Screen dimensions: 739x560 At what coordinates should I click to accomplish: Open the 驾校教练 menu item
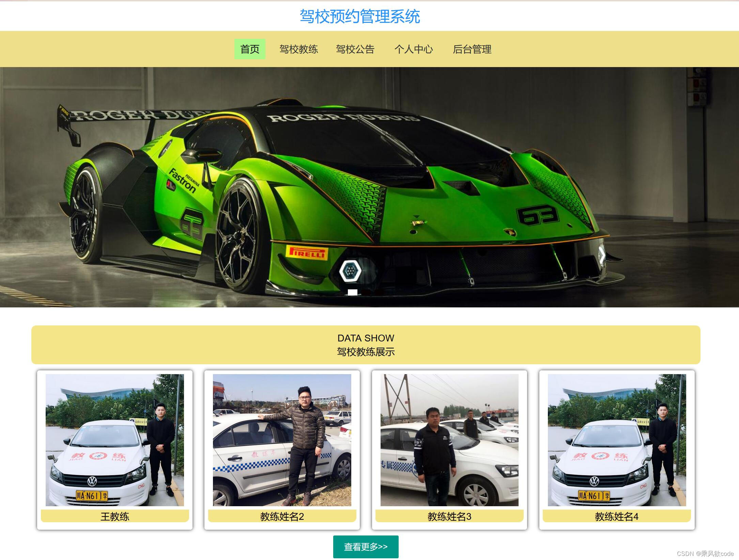click(298, 49)
